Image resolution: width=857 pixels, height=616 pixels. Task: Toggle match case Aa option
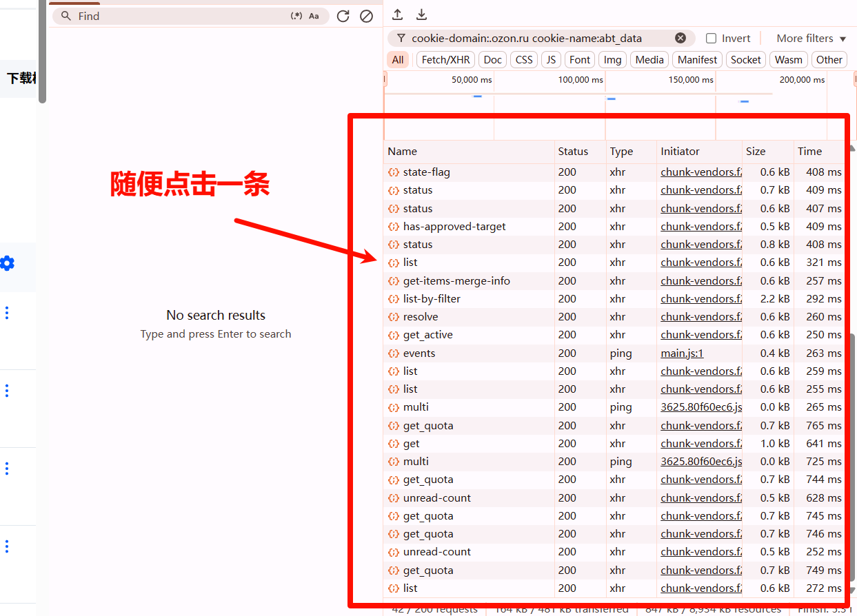(x=314, y=16)
